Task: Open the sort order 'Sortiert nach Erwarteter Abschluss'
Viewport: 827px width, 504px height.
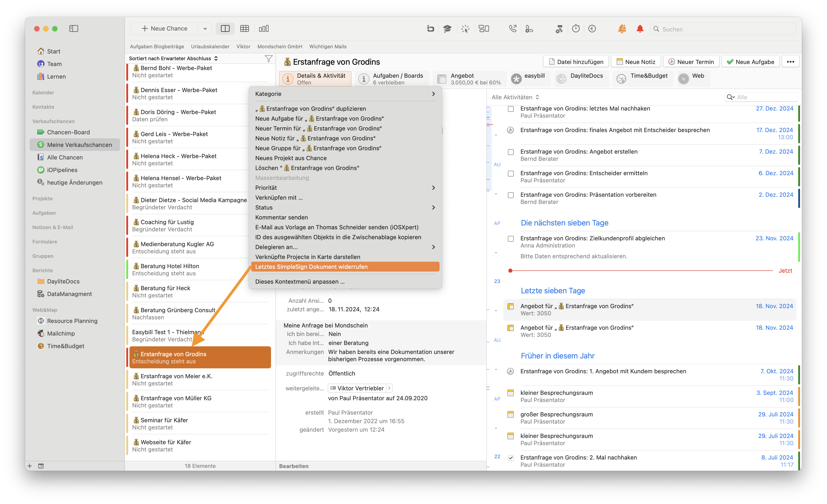Action: 173,58
